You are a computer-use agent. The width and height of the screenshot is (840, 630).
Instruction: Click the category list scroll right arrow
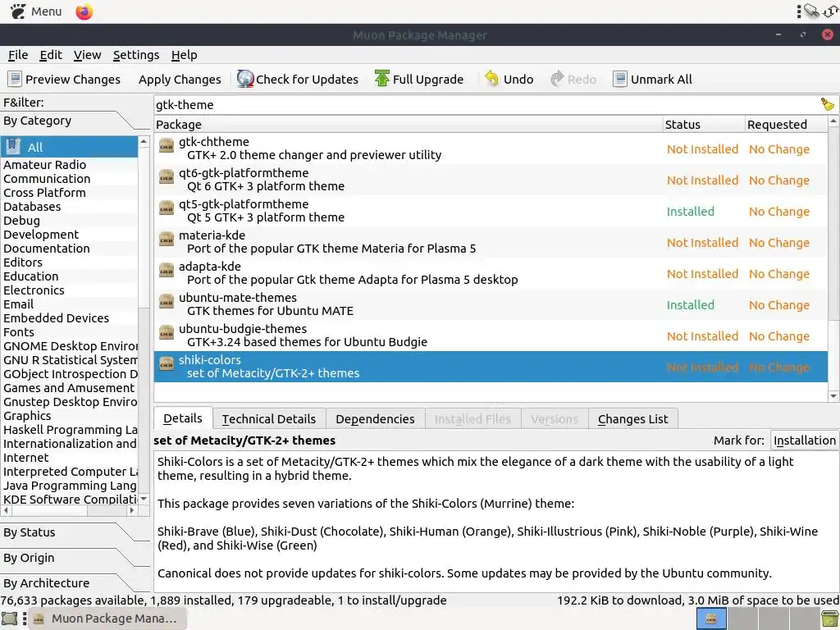132,510
